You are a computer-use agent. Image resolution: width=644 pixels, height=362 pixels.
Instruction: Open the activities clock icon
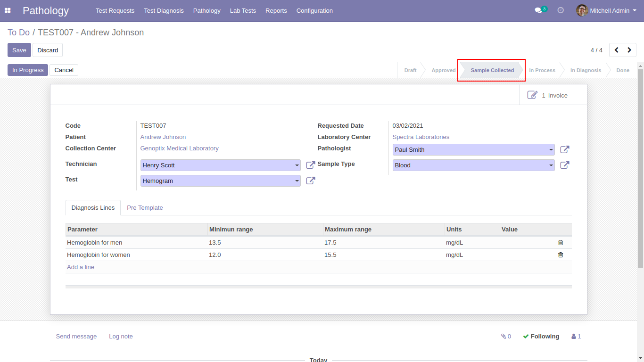pos(561,10)
